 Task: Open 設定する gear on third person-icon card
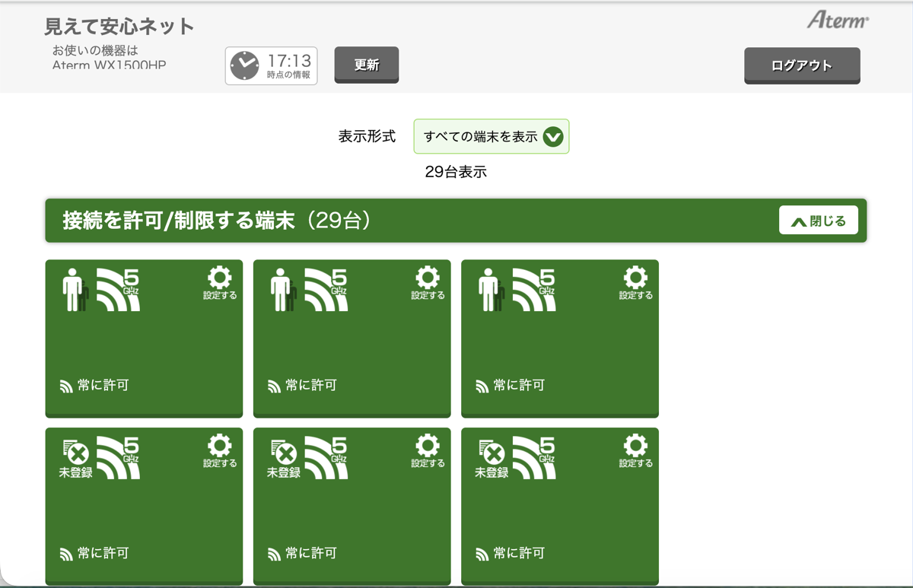click(x=636, y=283)
